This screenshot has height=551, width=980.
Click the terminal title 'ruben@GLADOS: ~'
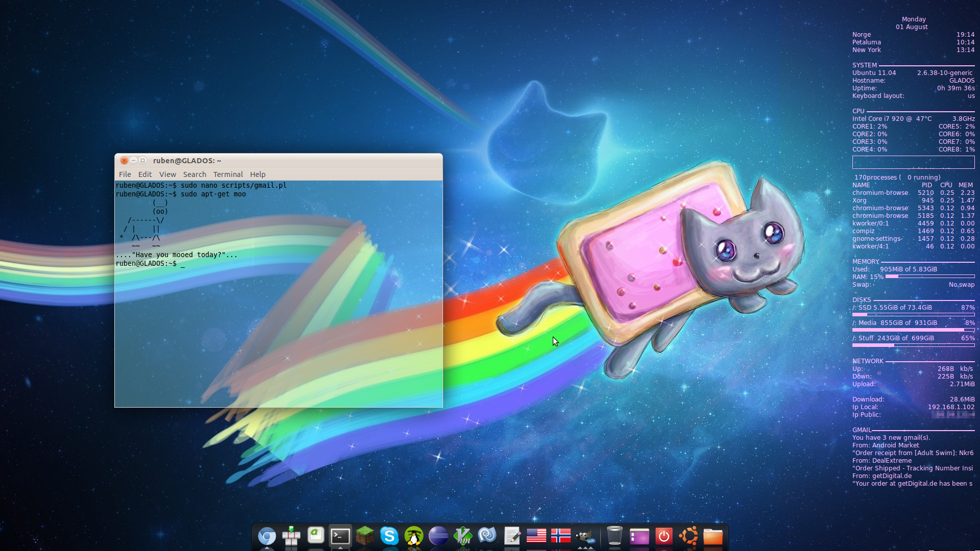click(187, 161)
